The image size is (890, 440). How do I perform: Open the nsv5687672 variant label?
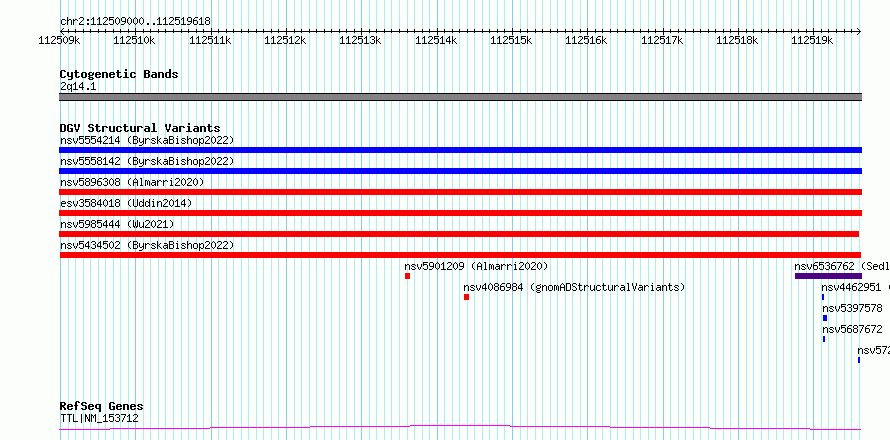coord(853,329)
